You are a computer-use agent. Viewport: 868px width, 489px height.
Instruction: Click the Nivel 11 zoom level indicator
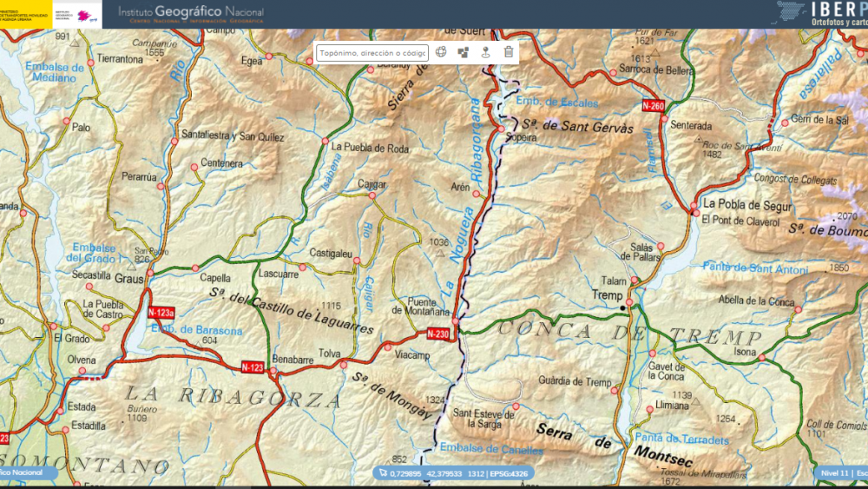coord(834,473)
